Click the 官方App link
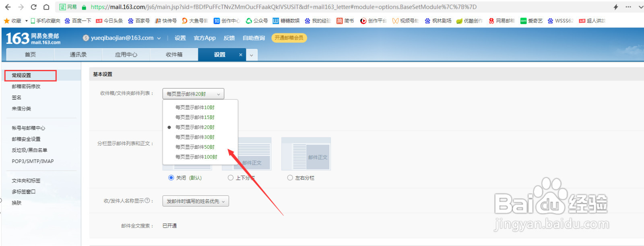The image size is (644, 246). click(x=204, y=38)
